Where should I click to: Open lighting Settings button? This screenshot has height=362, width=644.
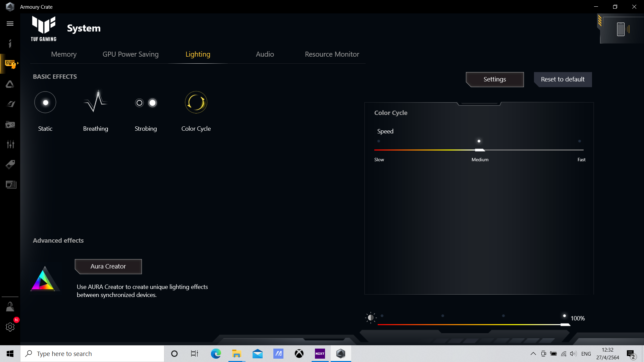tap(495, 79)
